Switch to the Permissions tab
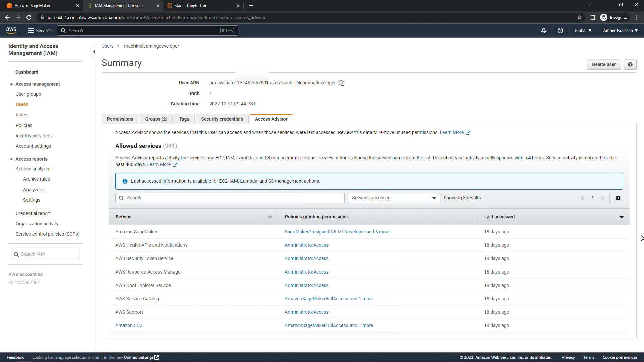Image resolution: width=644 pixels, height=362 pixels. tap(120, 119)
